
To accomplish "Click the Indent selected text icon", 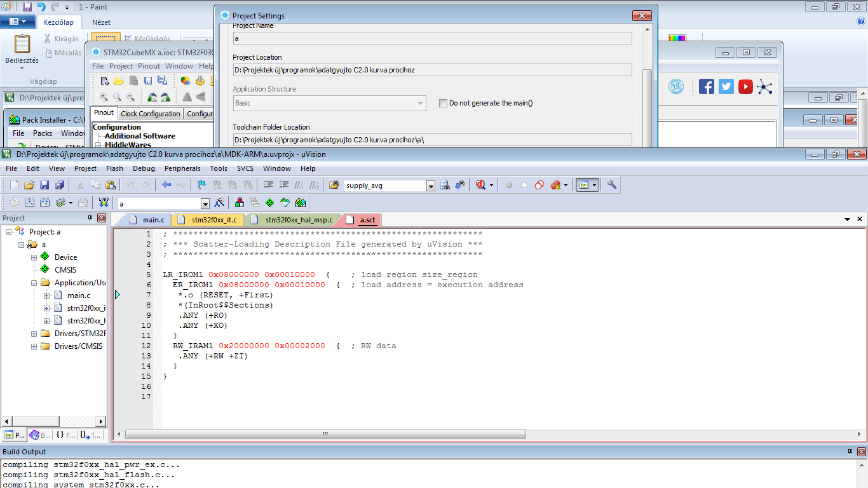I will [x=268, y=185].
